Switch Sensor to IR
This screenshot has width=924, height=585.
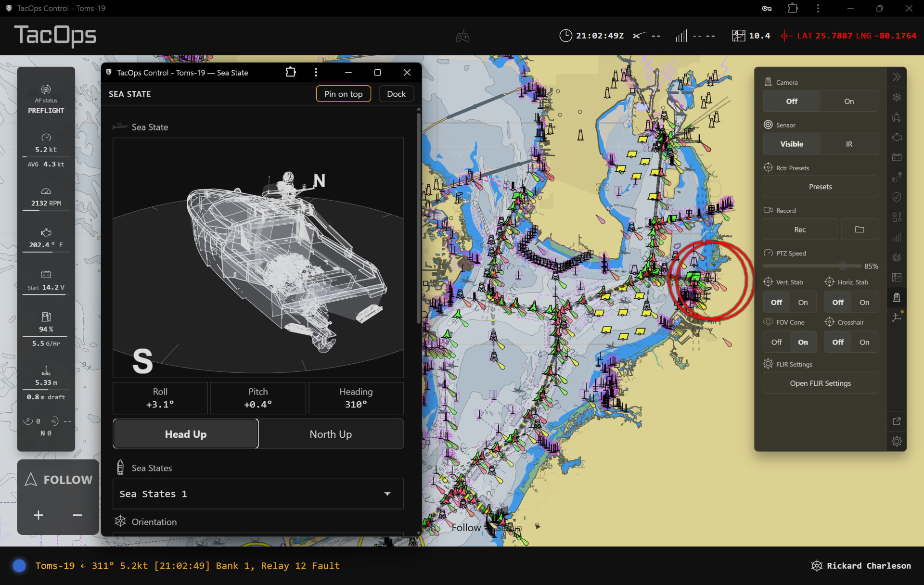pos(849,144)
